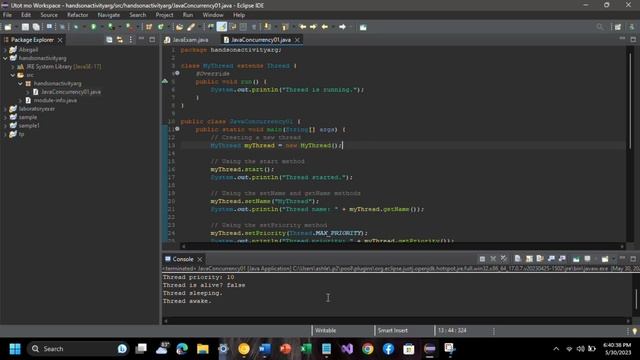The height and width of the screenshot is (360, 640).
Task: Expand the JRE System Library node
Action: pyautogui.click(x=13, y=67)
